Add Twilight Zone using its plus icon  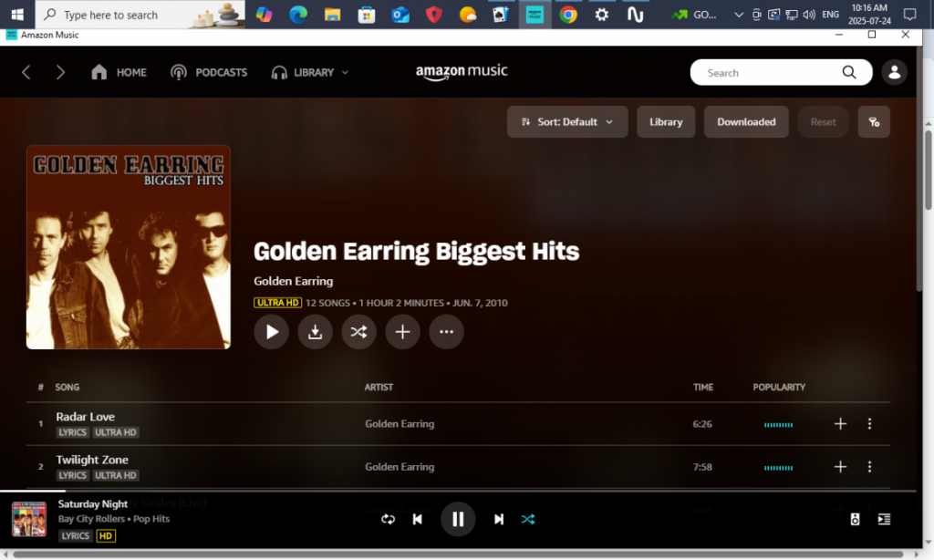click(x=840, y=466)
